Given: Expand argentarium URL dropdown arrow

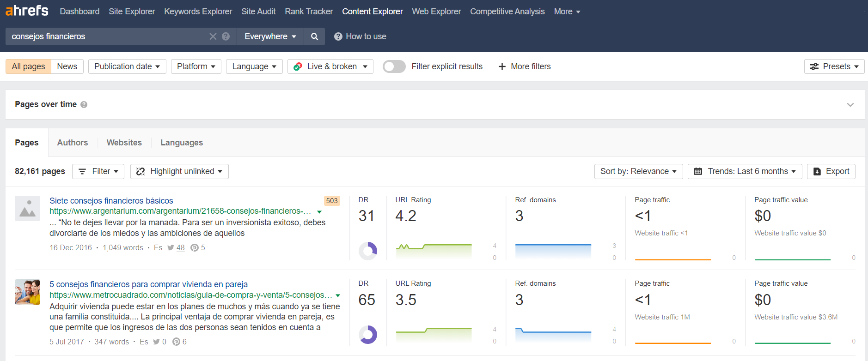Looking at the screenshot, I should (319, 212).
